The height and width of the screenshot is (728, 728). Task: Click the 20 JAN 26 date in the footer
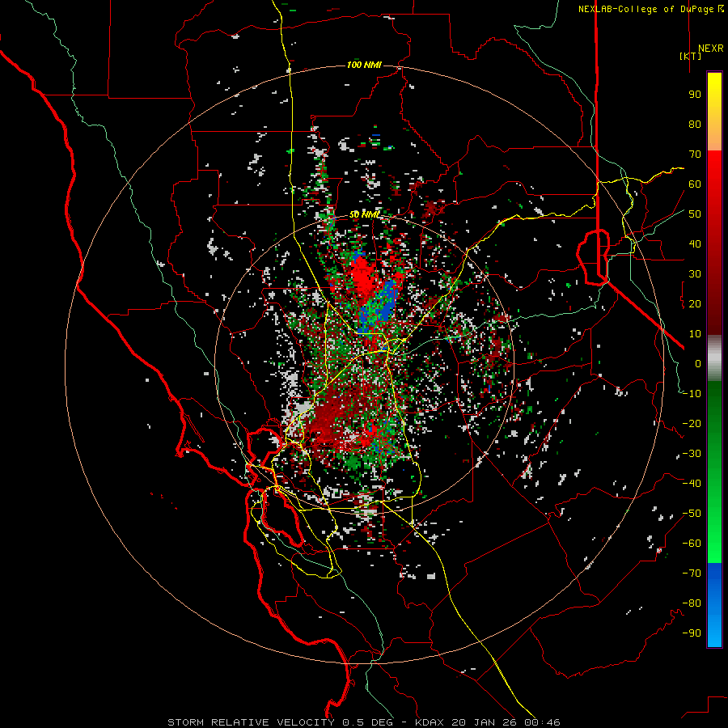pos(484,722)
